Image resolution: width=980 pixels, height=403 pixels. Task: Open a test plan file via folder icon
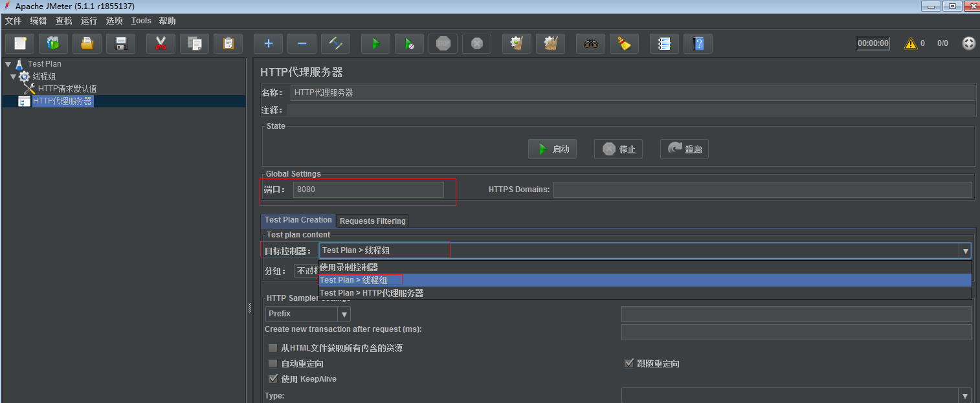[x=87, y=43]
